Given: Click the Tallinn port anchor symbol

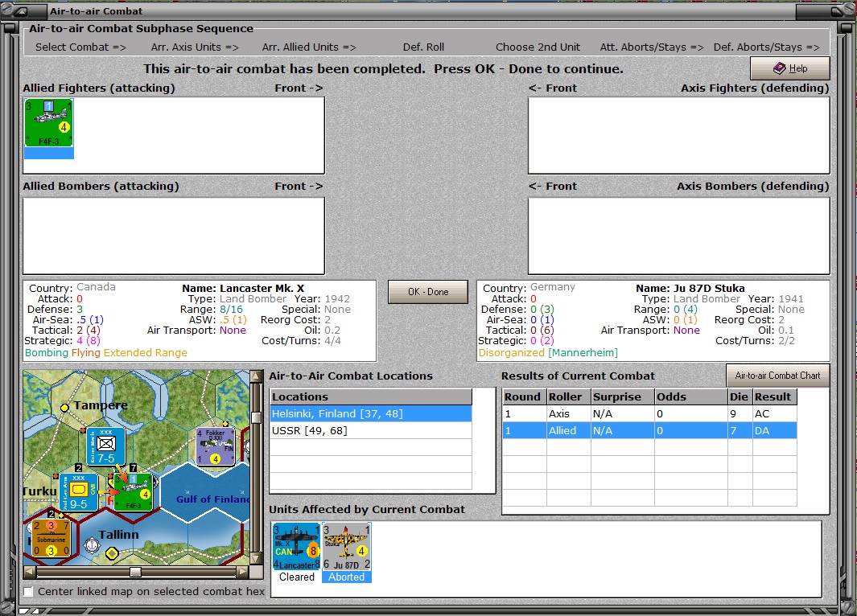Looking at the screenshot, I should click(x=92, y=546).
